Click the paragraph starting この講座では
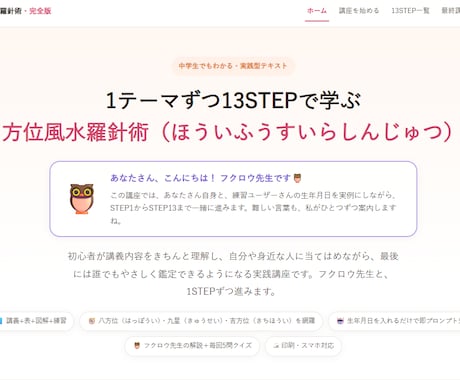Image resolution: width=460 pixels, height=380 pixels. pos(253,208)
